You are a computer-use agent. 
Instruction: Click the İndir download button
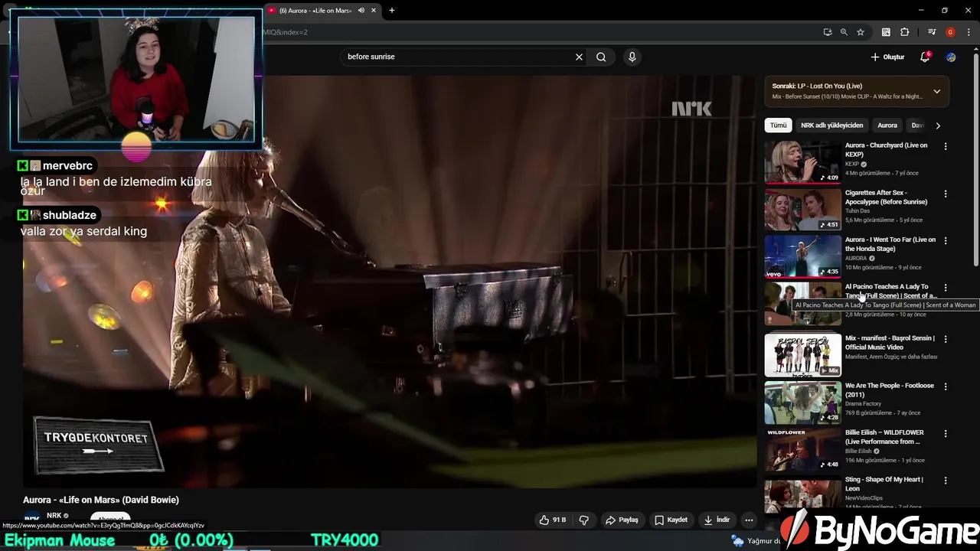coord(717,520)
